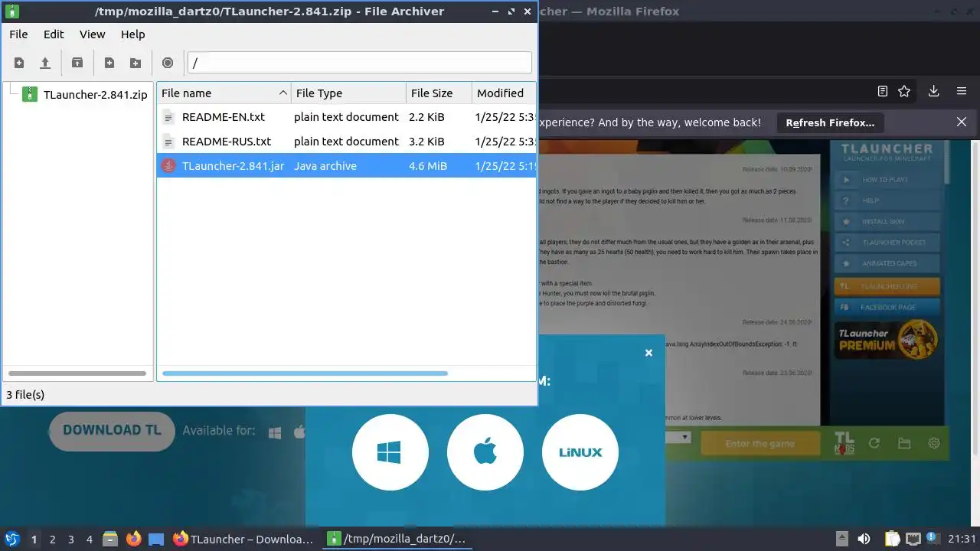Click the 2.2 KiB file size cell
Image resolution: width=980 pixels, height=551 pixels.
(426, 117)
